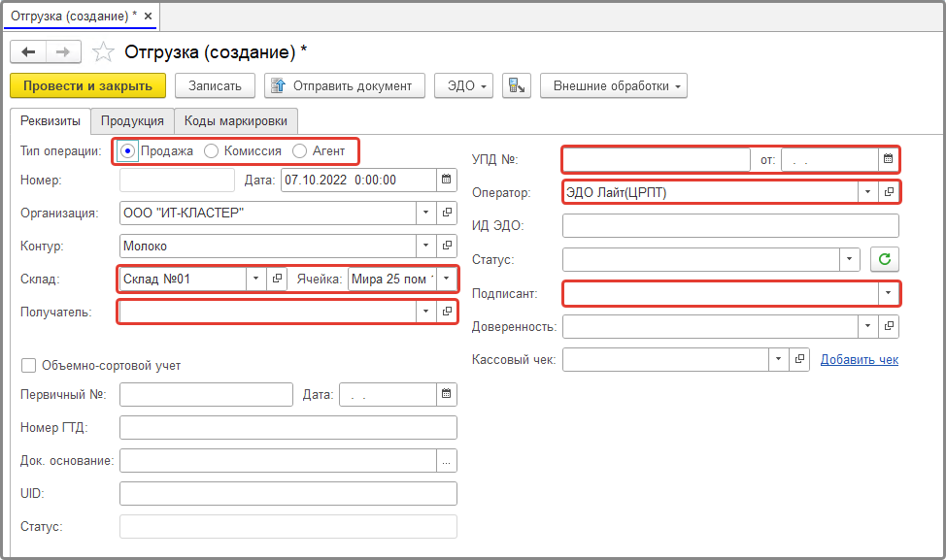Expand the Оператор dropdown list
The width and height of the screenshot is (946, 560).
point(867,192)
